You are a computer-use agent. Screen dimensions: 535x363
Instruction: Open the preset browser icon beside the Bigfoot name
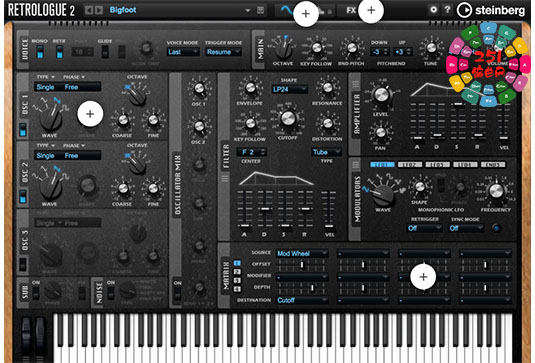(x=261, y=10)
